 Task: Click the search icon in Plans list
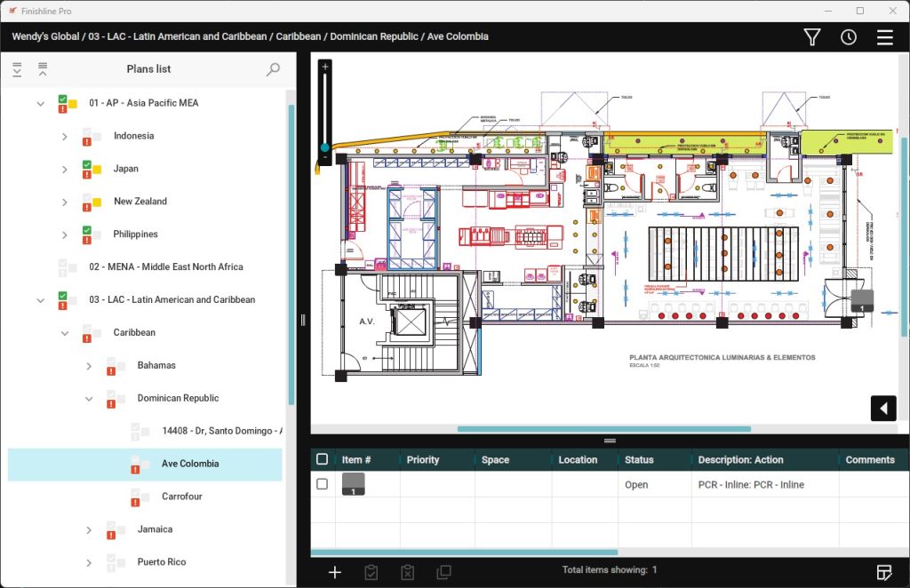pos(273,69)
